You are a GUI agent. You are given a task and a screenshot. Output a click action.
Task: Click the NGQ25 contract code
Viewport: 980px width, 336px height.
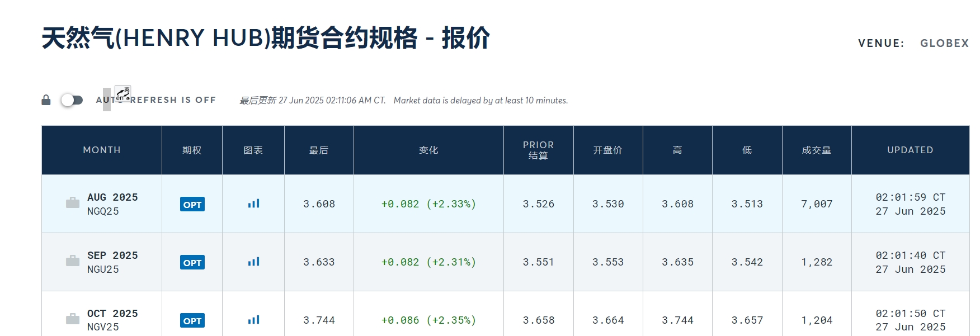103,211
